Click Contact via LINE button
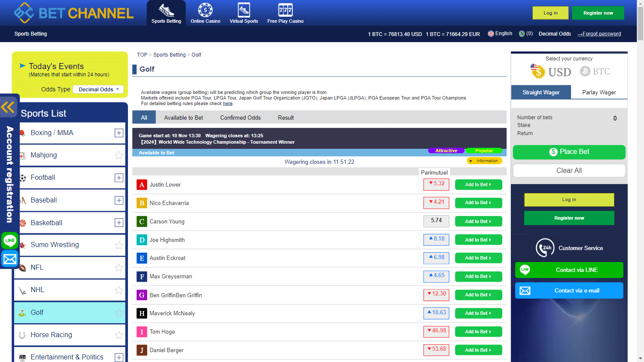Screen dimensions: 644x362 (569, 270)
